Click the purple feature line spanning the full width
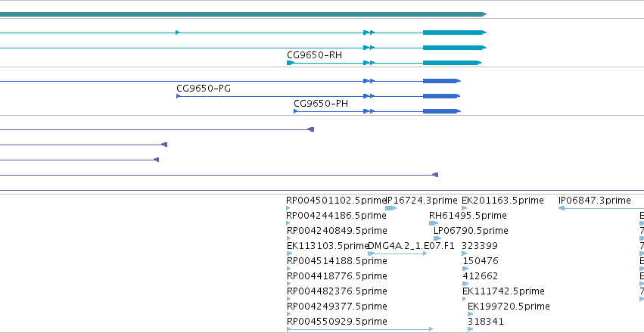 (x=322, y=191)
